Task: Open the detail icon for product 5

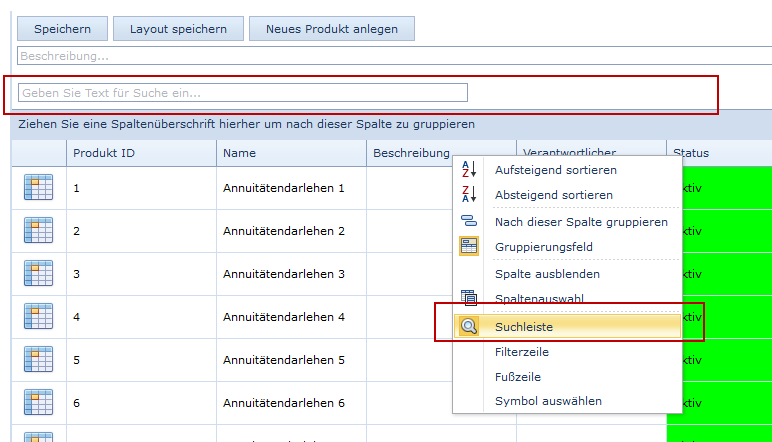Action: [x=38, y=360]
